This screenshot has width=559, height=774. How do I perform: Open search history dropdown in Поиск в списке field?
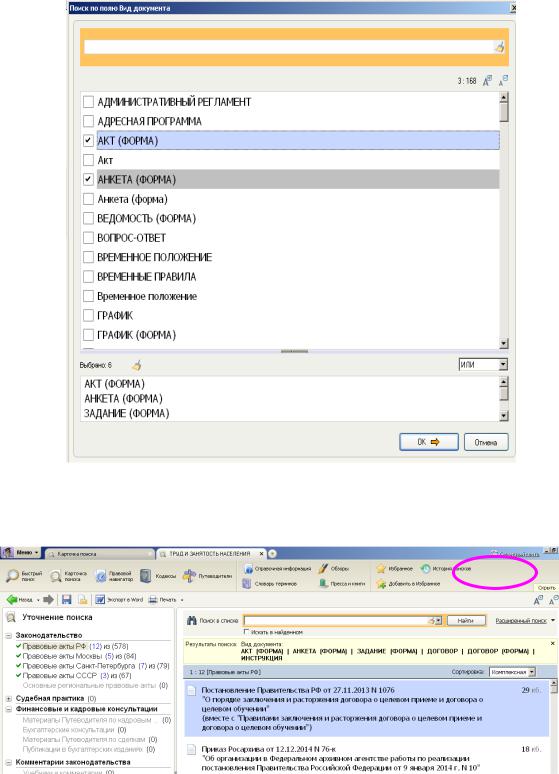[x=439, y=620]
